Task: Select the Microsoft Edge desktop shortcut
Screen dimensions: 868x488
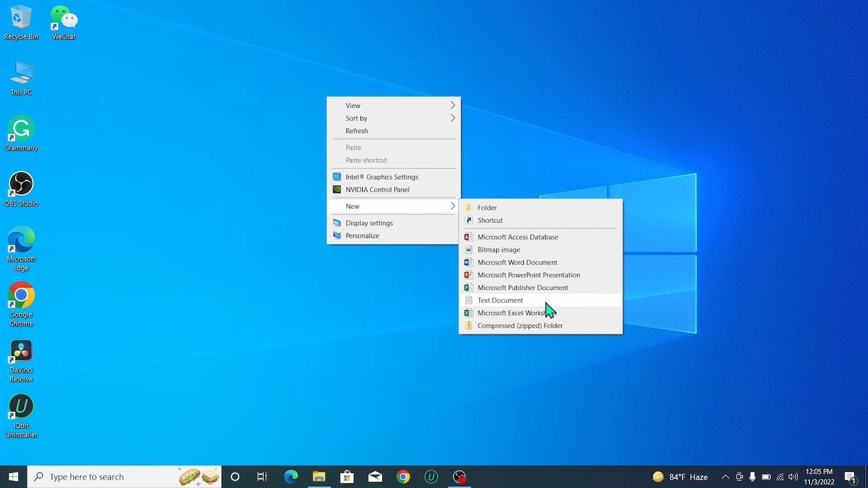Action: 21,249
